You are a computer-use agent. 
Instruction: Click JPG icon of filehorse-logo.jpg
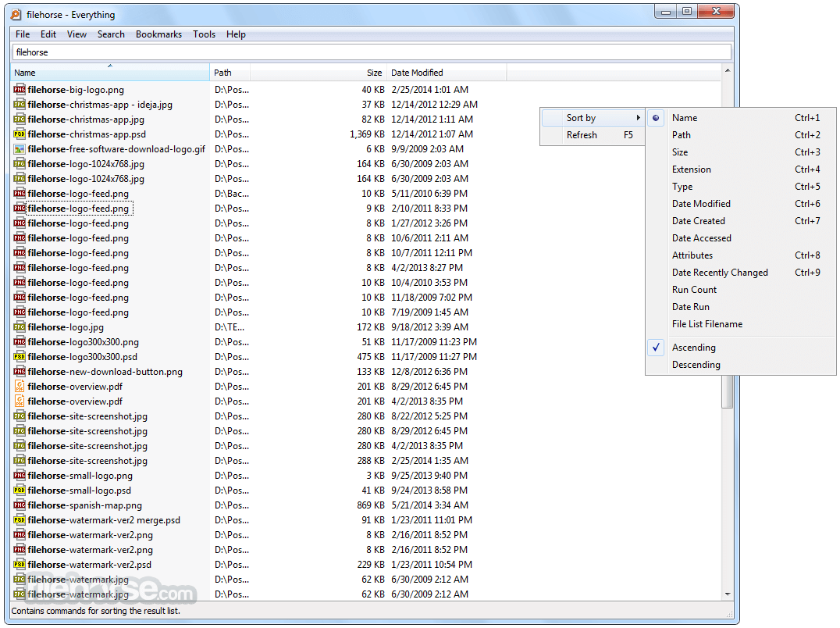(x=20, y=326)
